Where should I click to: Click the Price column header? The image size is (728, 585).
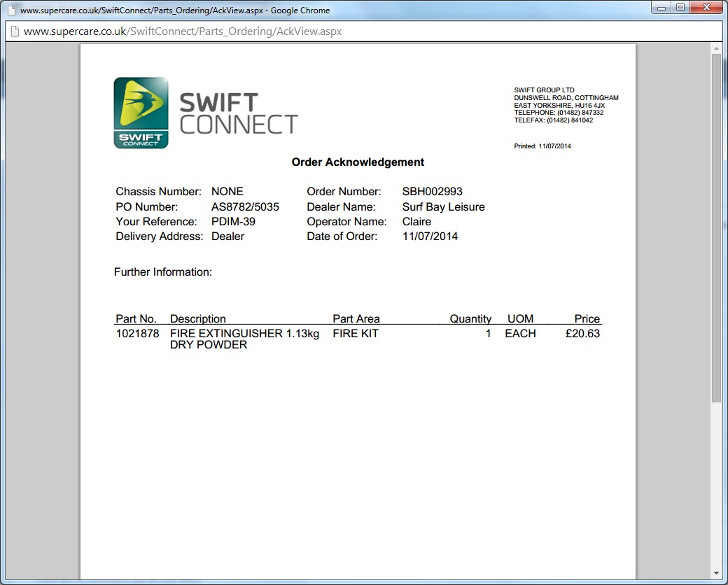[587, 318]
